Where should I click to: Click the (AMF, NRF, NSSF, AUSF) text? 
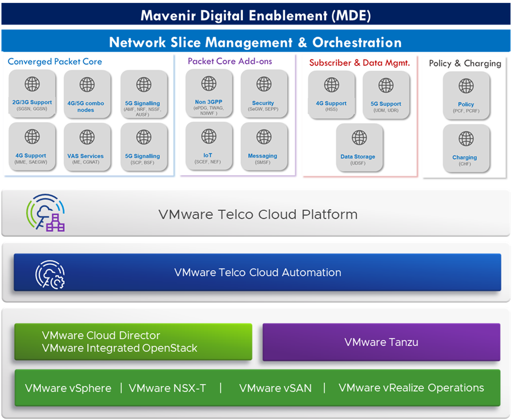tap(142, 112)
